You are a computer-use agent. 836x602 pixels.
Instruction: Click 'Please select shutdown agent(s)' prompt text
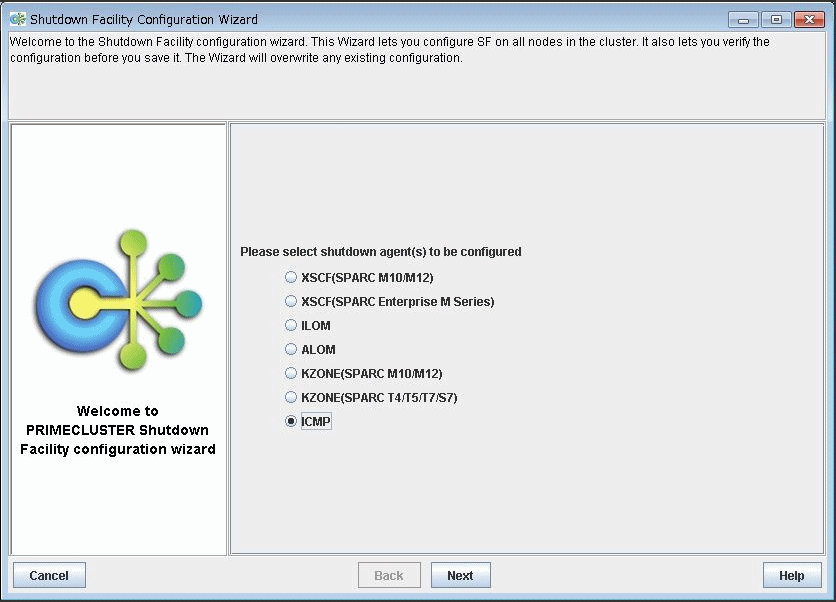(381, 252)
